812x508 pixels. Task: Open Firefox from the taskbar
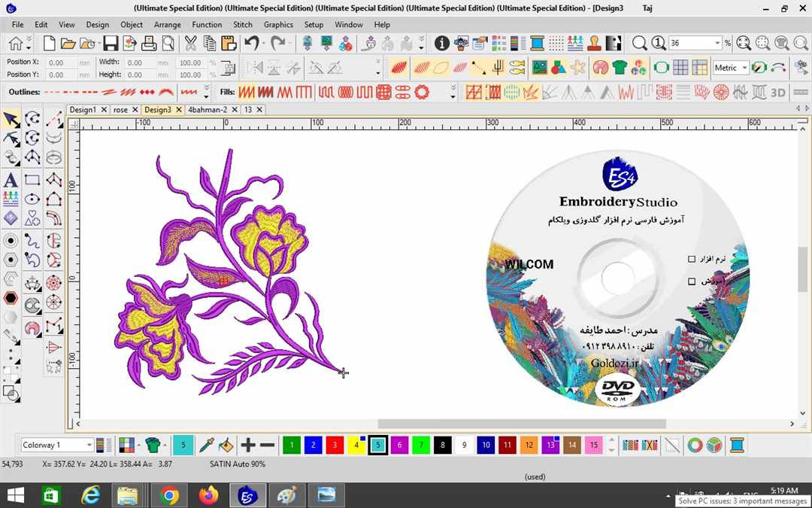[209, 495]
